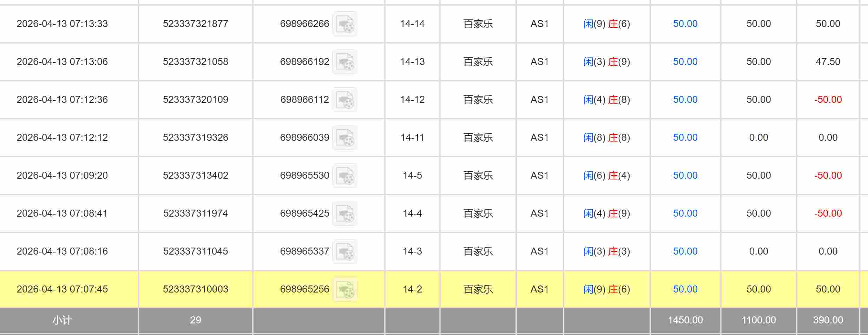Play the replay icon beside 698966112
This screenshot has height=335, width=868.
(x=345, y=100)
